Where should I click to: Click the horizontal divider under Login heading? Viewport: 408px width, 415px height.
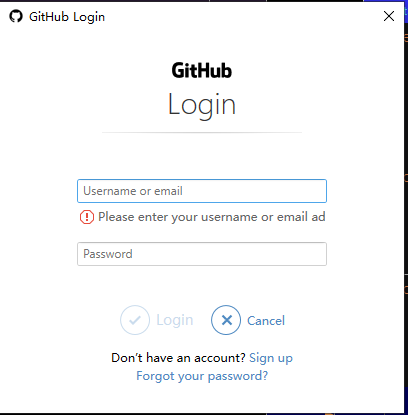202,132
